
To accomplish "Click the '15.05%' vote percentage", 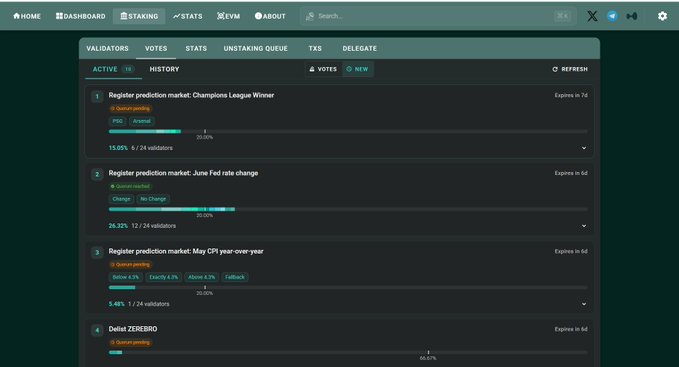I will 118,148.
